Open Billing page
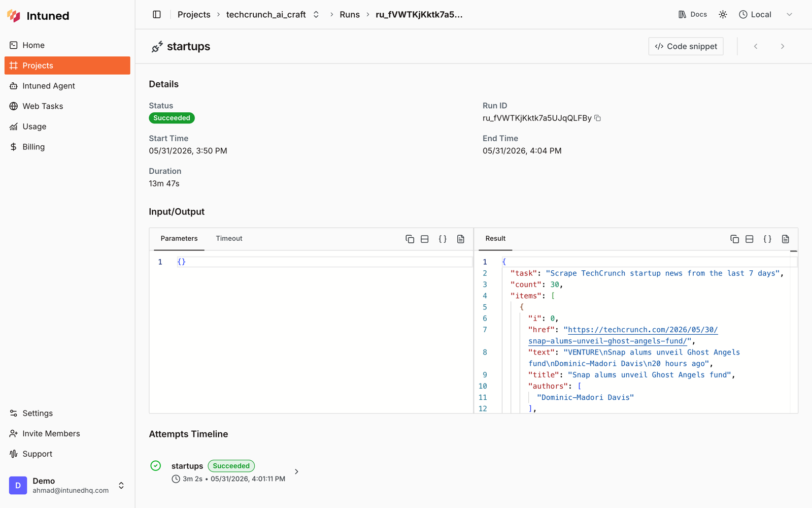The height and width of the screenshot is (508, 812). [x=67, y=147]
